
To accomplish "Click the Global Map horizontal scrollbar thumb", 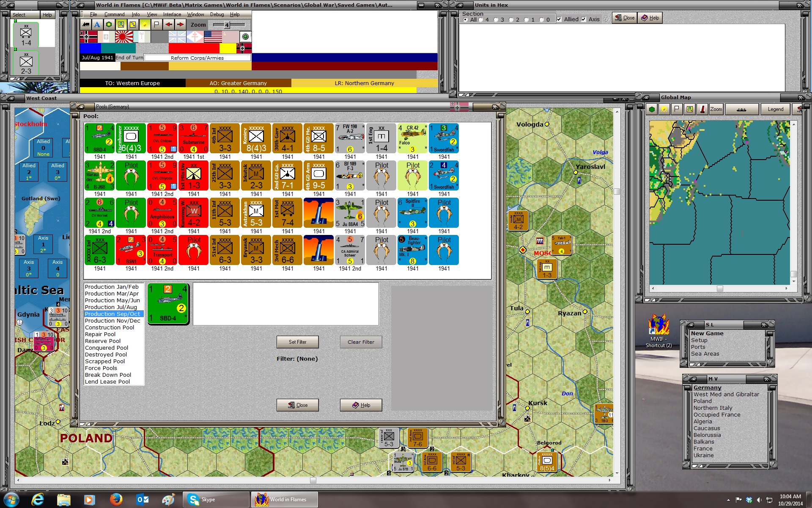I will (720, 288).
